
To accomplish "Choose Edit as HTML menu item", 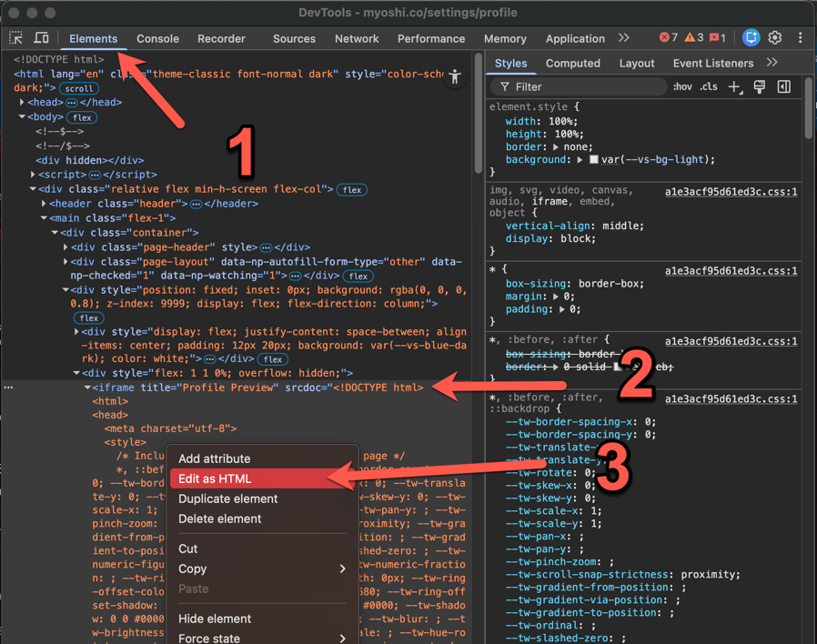I will [x=262, y=478].
